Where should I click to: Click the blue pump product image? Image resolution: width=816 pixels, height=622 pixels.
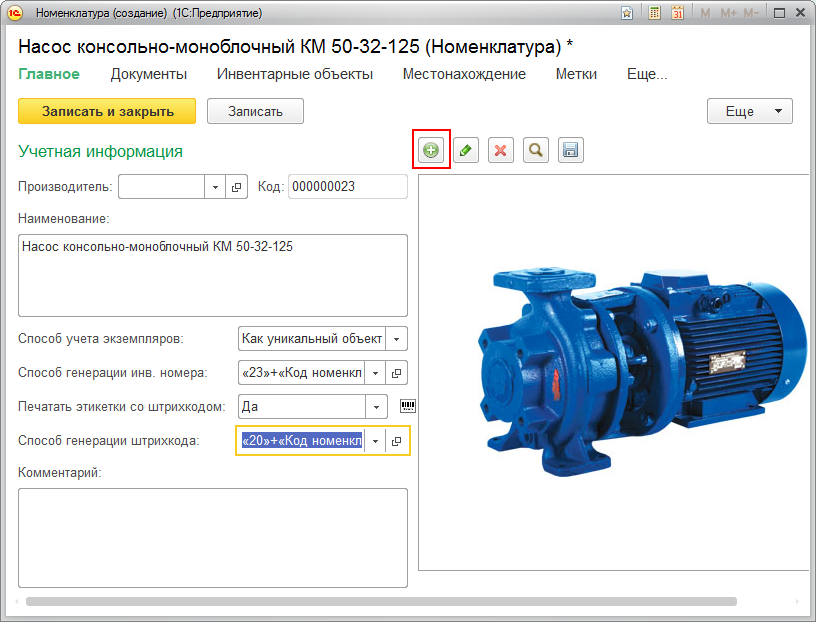click(x=642, y=371)
